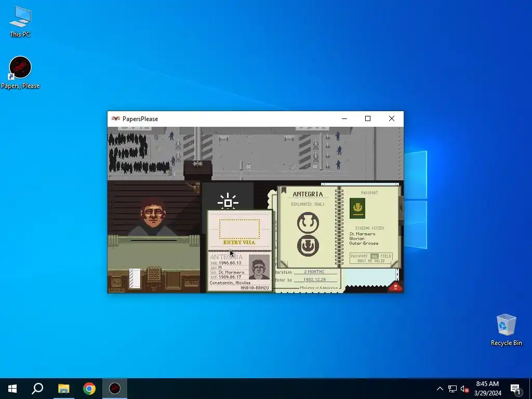Open the Windows Start menu

[12, 389]
